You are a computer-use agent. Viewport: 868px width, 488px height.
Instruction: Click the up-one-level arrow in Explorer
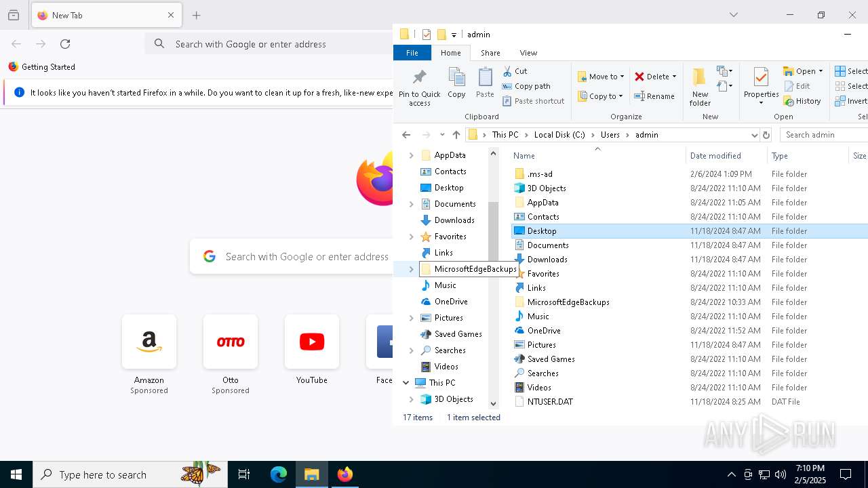pyautogui.click(x=456, y=135)
